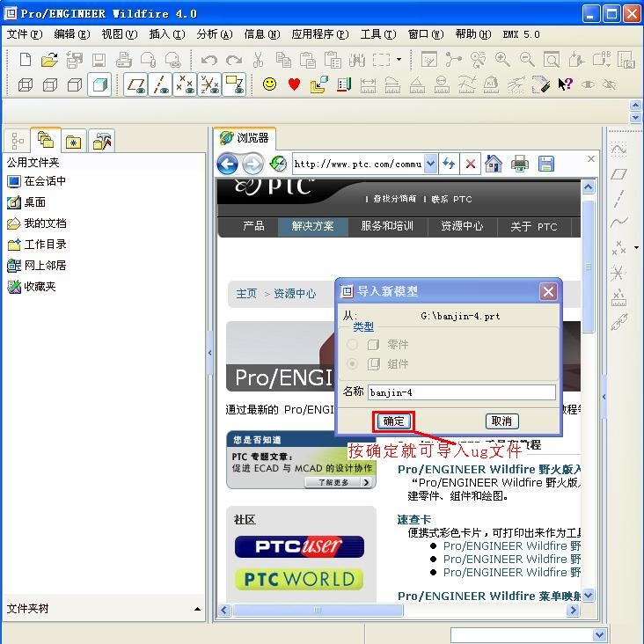Toggle datum plane display icon

point(135,84)
